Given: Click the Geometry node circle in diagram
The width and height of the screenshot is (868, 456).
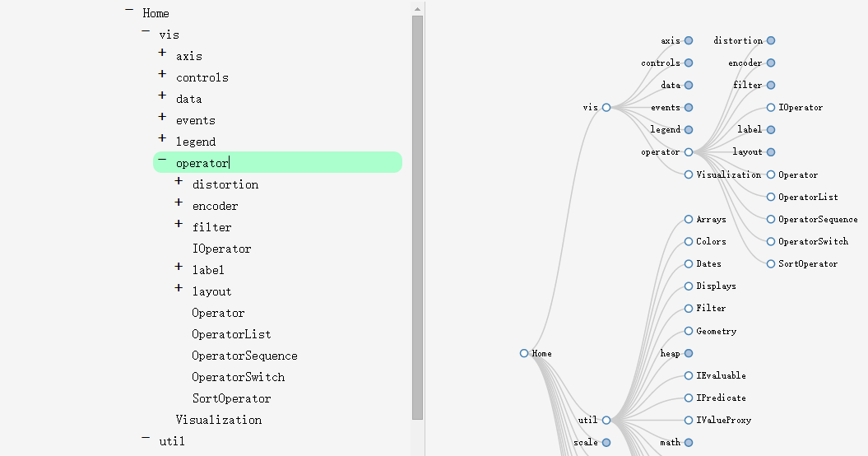Looking at the screenshot, I should (x=689, y=331).
